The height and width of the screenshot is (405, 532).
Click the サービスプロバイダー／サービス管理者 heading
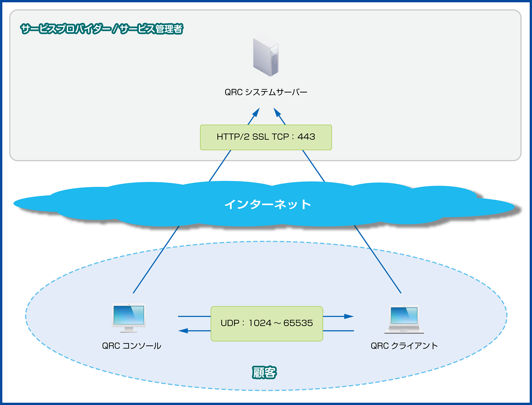[x=102, y=29]
